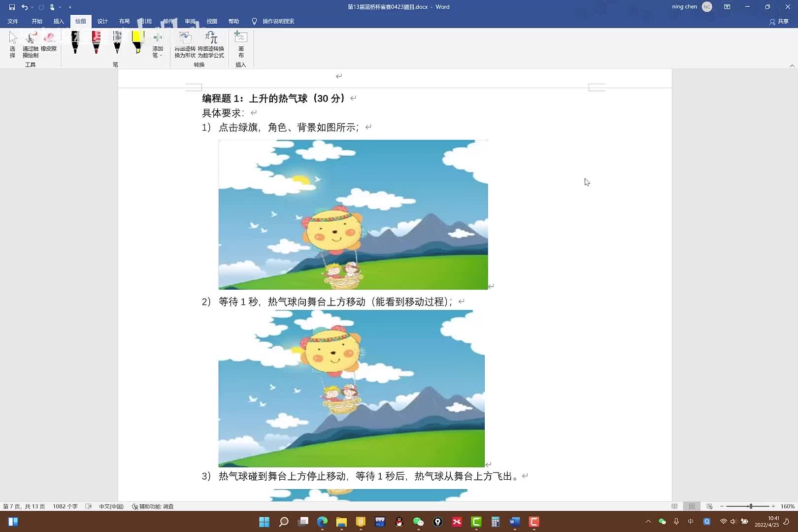Click the heading 编程题 1:上升的热气球
This screenshot has height=532, width=798.
(274, 98)
